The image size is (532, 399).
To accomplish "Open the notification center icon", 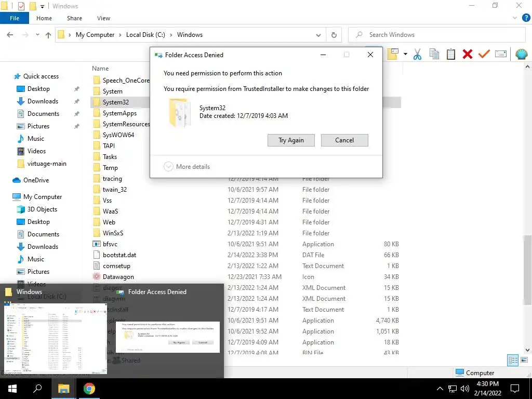I will pyautogui.click(x=515, y=389).
